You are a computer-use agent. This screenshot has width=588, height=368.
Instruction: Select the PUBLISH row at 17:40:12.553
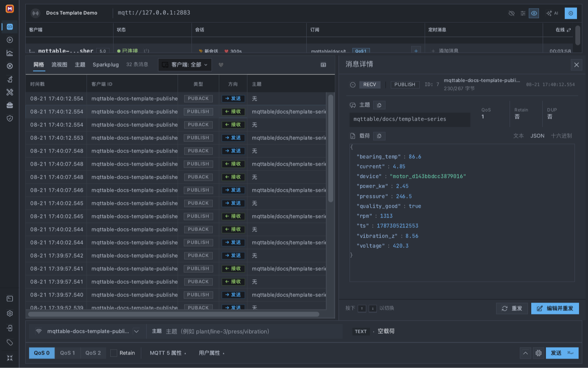click(176, 138)
